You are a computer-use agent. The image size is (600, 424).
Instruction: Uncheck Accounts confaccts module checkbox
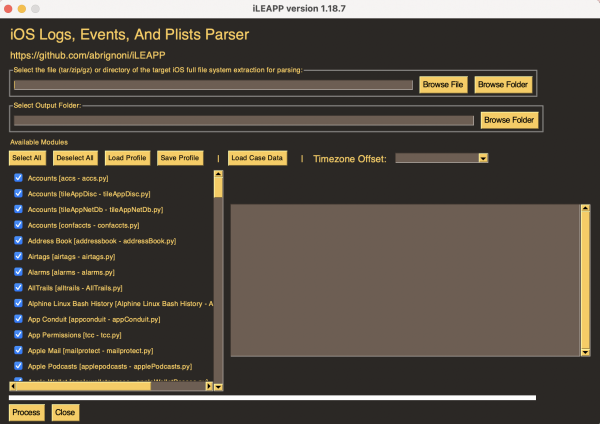(x=18, y=225)
